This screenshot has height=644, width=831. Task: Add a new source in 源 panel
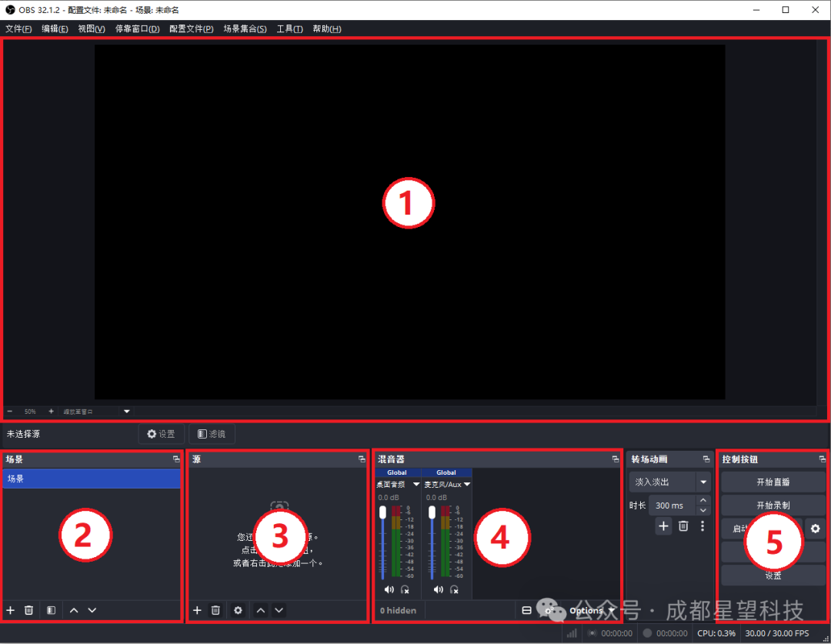pyautogui.click(x=197, y=610)
